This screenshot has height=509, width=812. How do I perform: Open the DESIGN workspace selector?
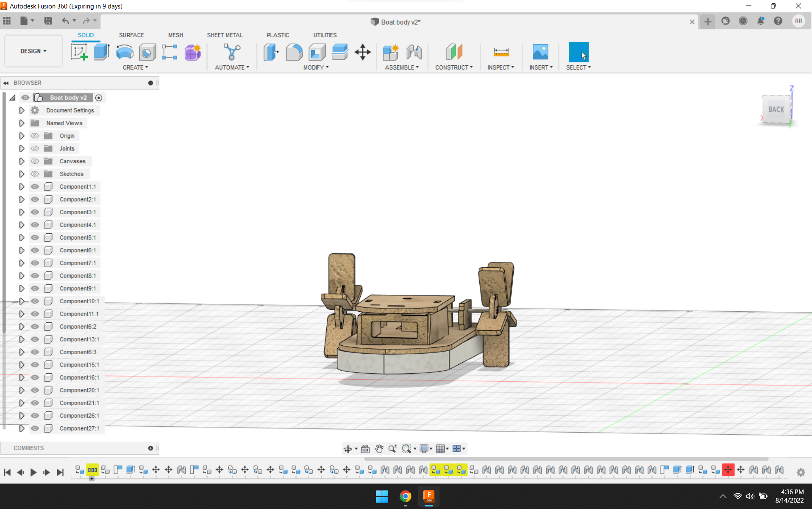pyautogui.click(x=33, y=51)
